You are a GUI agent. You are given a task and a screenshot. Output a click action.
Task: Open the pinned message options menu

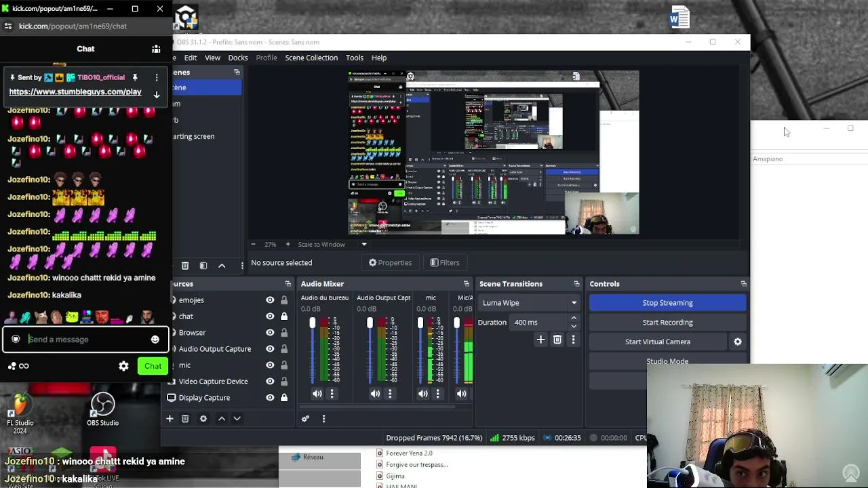tap(157, 77)
